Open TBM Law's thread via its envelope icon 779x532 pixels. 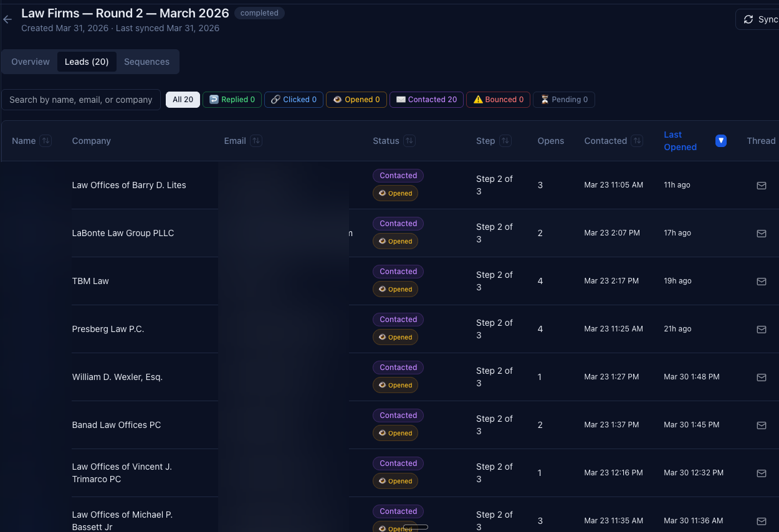(762, 281)
